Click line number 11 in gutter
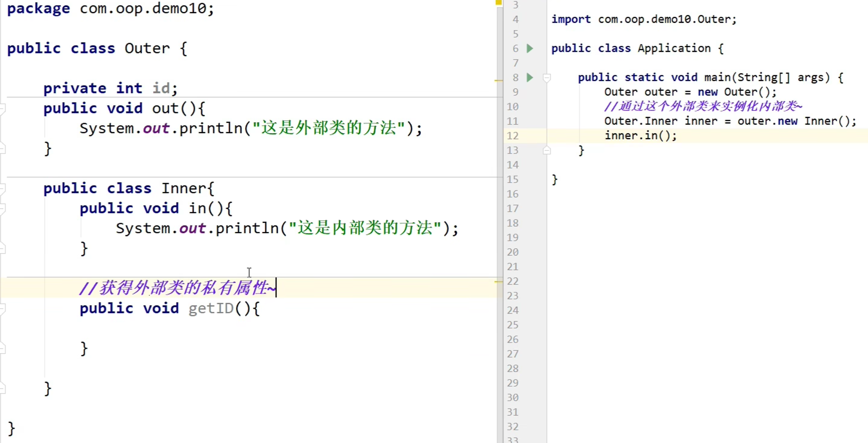The image size is (868, 443). [x=512, y=121]
